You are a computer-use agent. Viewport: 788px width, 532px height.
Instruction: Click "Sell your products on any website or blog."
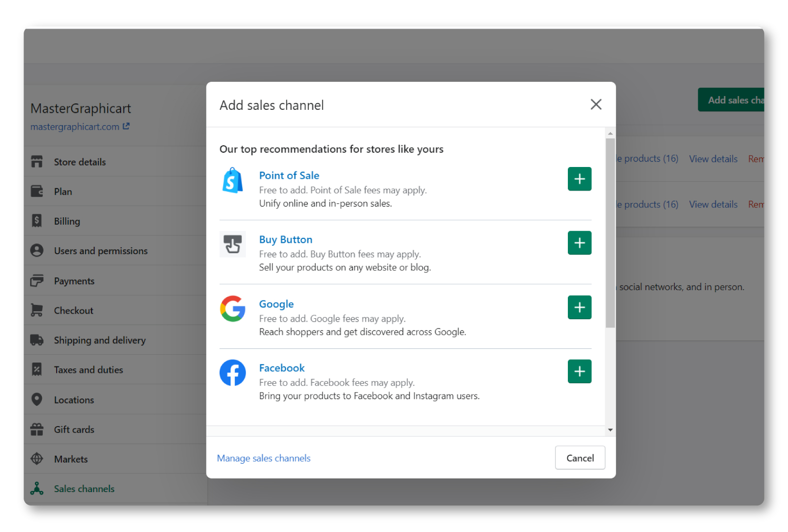click(345, 267)
